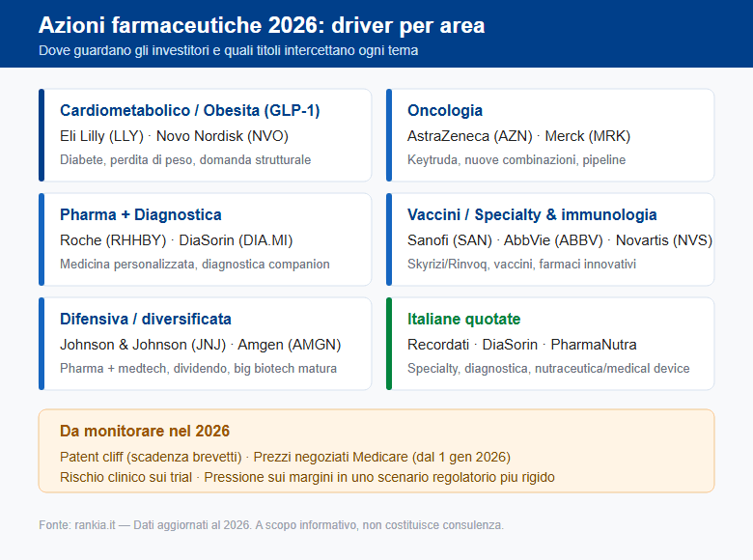Select 'Vaccini / Specialty & immunologia' heading
This screenshot has width=753, height=560.
[532, 214]
